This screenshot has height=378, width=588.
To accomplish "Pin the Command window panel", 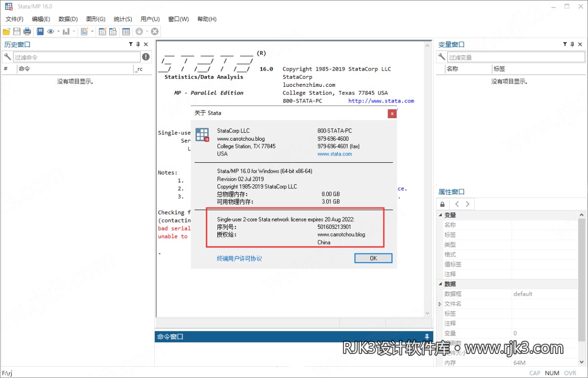I will (427, 336).
